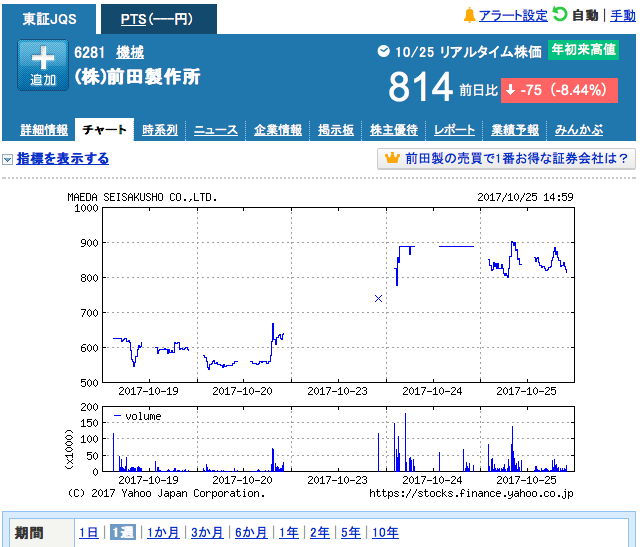Image resolution: width=643 pixels, height=547 pixels.
Task: Switch to PTS tab
Action: coord(159,19)
